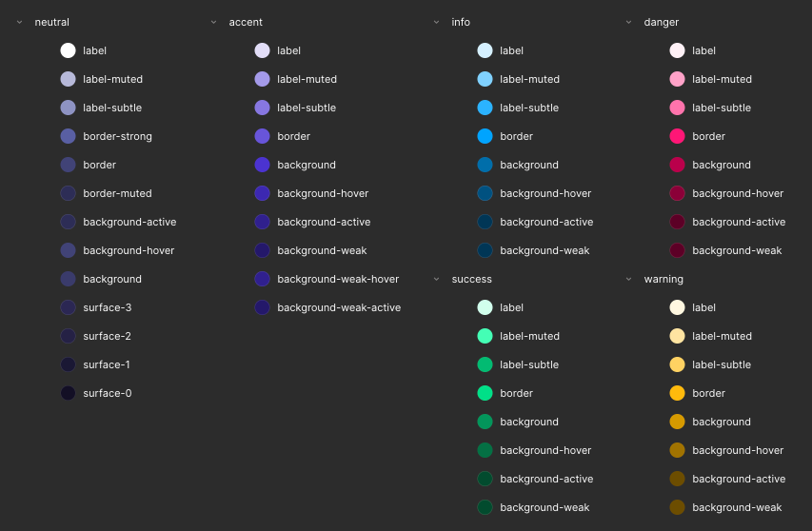
Task: Click neutral 'background-hover' text
Action: (x=129, y=250)
